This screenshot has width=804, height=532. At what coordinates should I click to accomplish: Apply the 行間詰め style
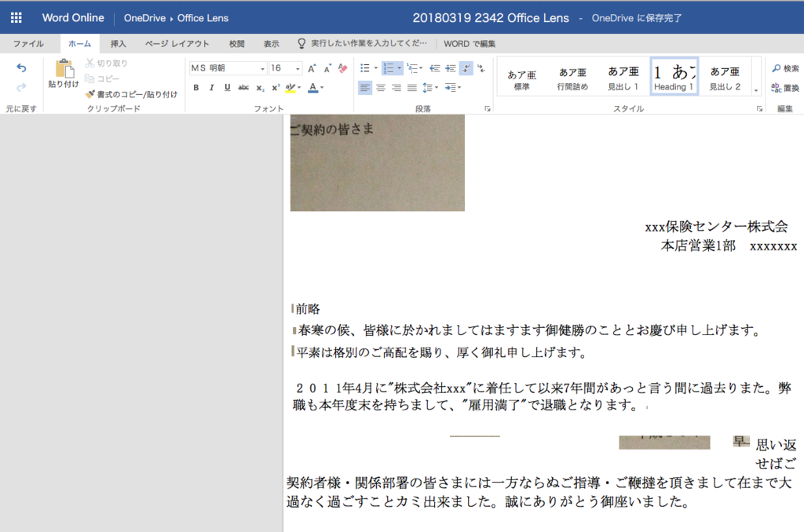point(572,77)
